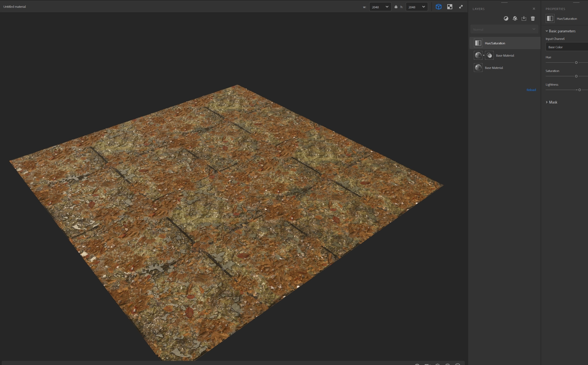
Task: Close the Layers panel
Action: [x=534, y=9]
